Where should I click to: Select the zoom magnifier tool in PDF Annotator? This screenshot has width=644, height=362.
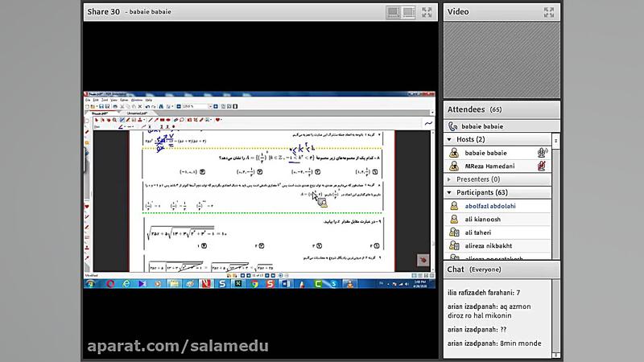click(x=114, y=120)
